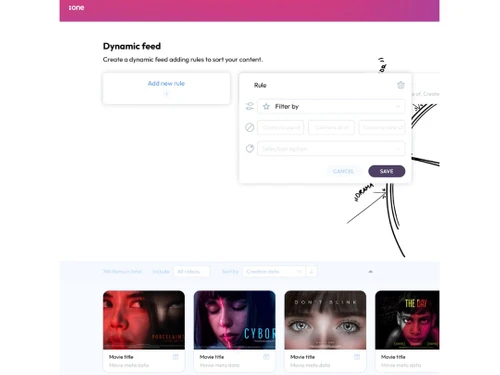Click Movie title under The Day poster

click(x=393, y=357)
